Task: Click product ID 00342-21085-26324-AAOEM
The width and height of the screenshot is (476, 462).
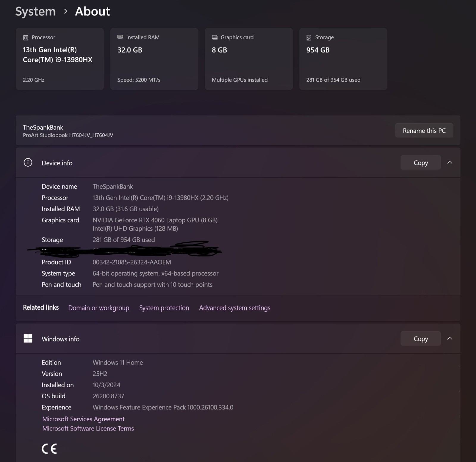Action: pos(132,262)
